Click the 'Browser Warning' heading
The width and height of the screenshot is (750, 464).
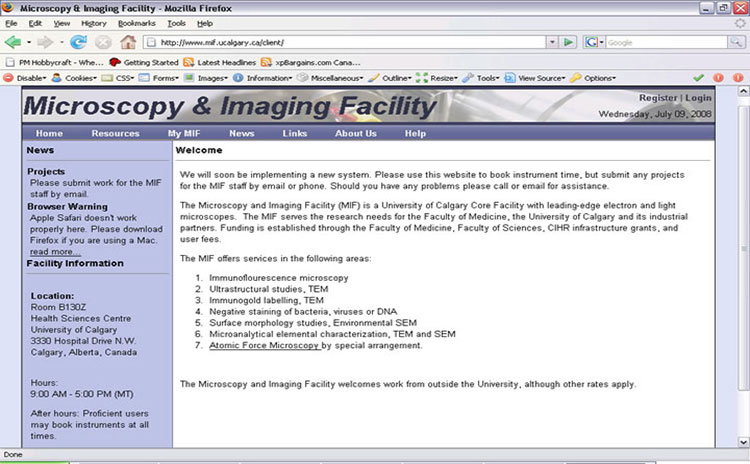[x=67, y=207]
